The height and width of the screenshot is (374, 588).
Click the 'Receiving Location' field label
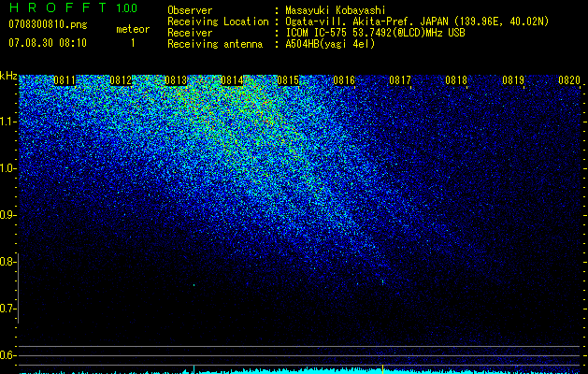coord(218,22)
